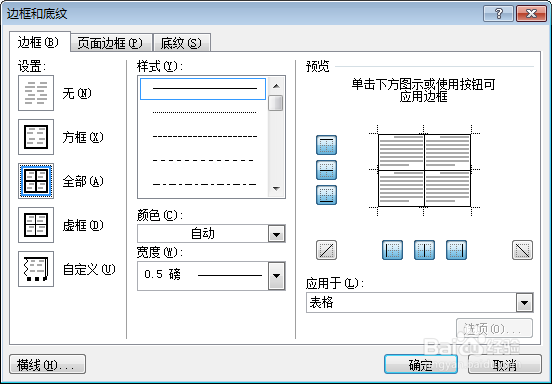Select the short-dashed line style
Viewport: 552px width, 384px height.
click(204, 136)
